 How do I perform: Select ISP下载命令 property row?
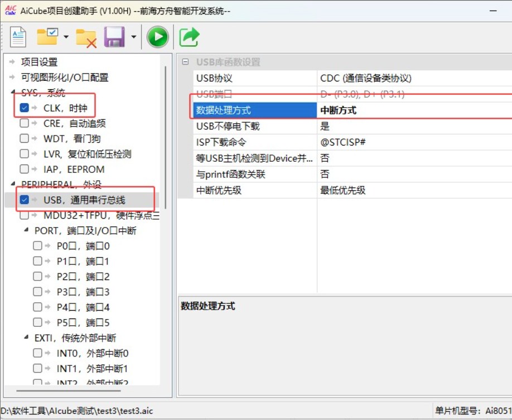255,142
